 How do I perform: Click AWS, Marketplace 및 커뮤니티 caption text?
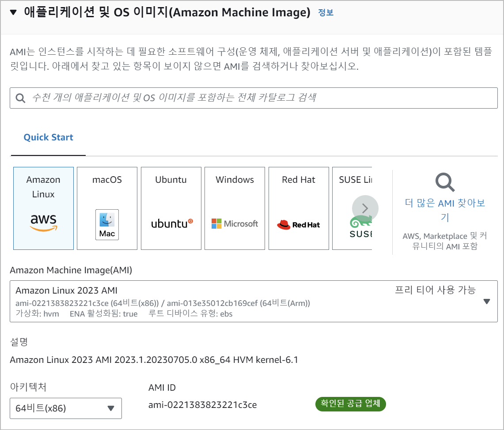click(445, 241)
